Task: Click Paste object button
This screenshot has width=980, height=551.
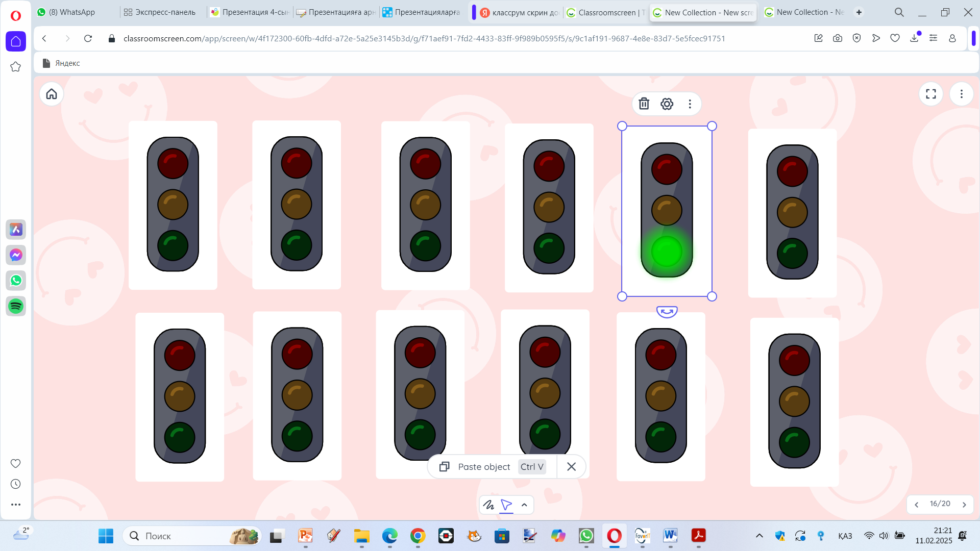Action: pyautogui.click(x=483, y=467)
